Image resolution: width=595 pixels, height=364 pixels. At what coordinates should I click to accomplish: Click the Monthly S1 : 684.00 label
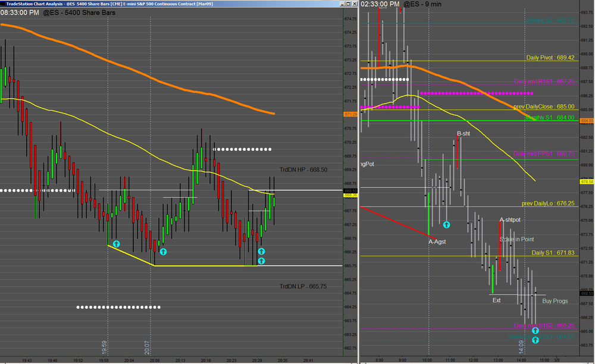coord(550,118)
